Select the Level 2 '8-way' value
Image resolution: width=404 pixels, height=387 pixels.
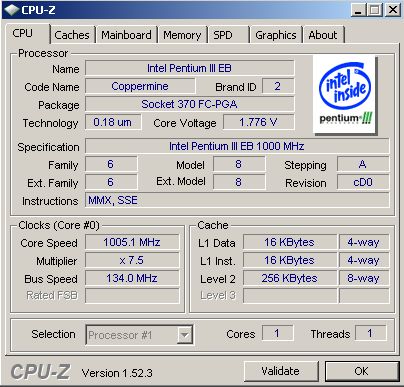click(364, 278)
